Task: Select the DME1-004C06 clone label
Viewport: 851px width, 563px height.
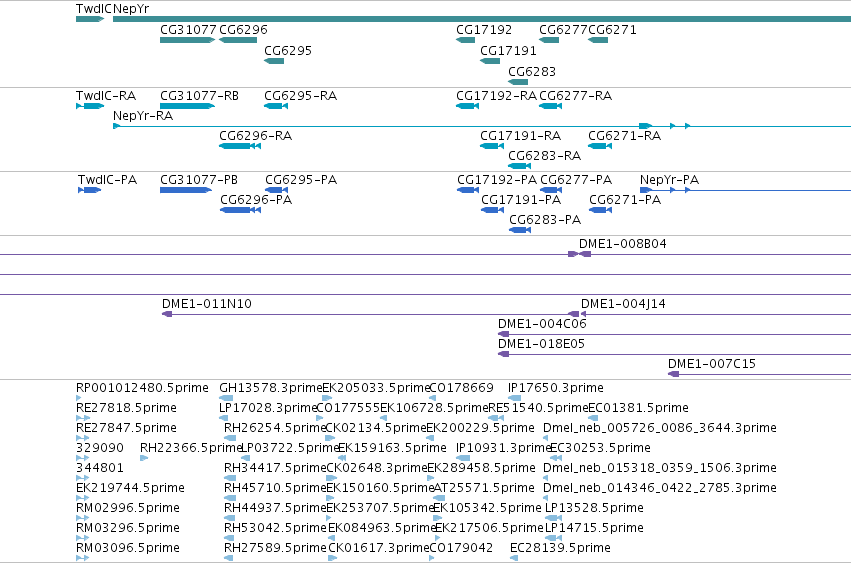Action: pos(543,324)
